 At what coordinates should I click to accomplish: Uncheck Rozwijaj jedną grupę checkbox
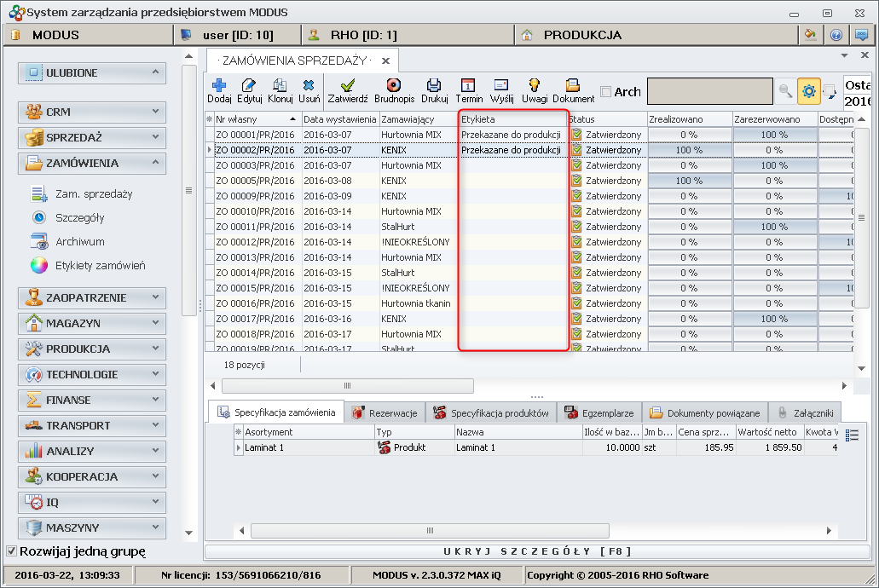point(11,551)
